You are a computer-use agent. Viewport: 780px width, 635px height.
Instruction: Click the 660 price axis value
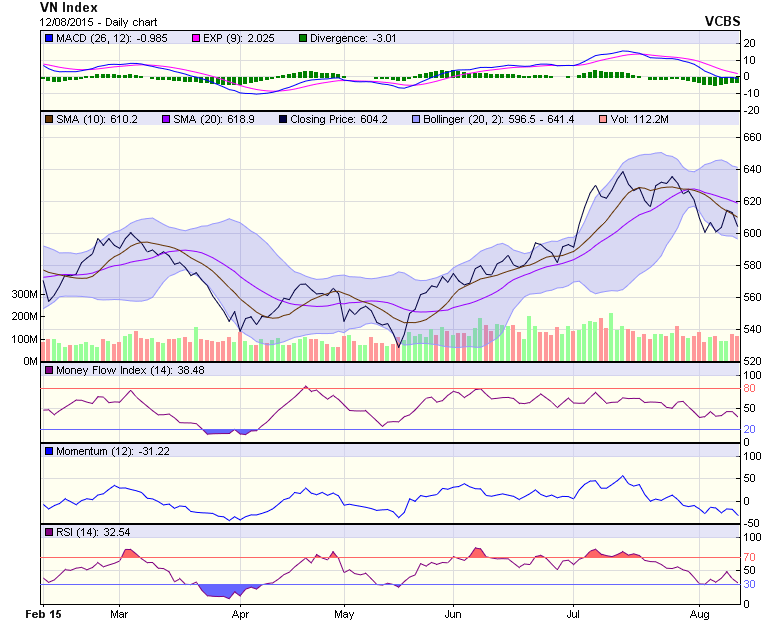pos(752,137)
